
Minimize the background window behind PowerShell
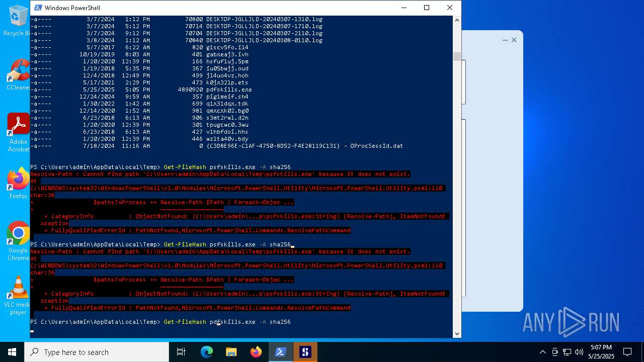[x=505, y=40]
